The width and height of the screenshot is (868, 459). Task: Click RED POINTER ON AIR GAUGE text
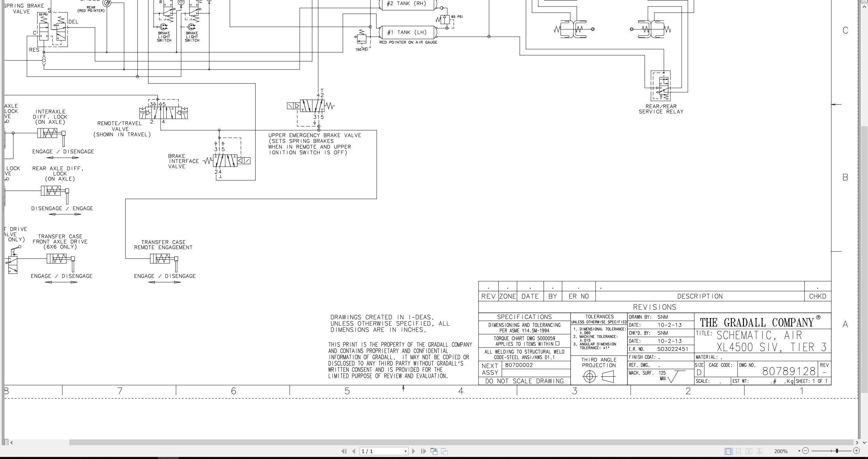point(408,42)
